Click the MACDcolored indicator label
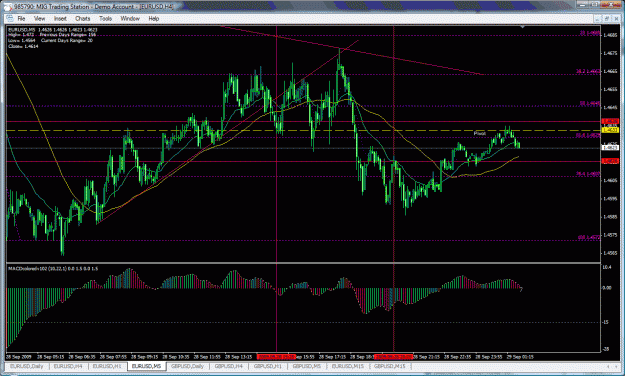The width and height of the screenshot is (625, 376). [x=53, y=269]
